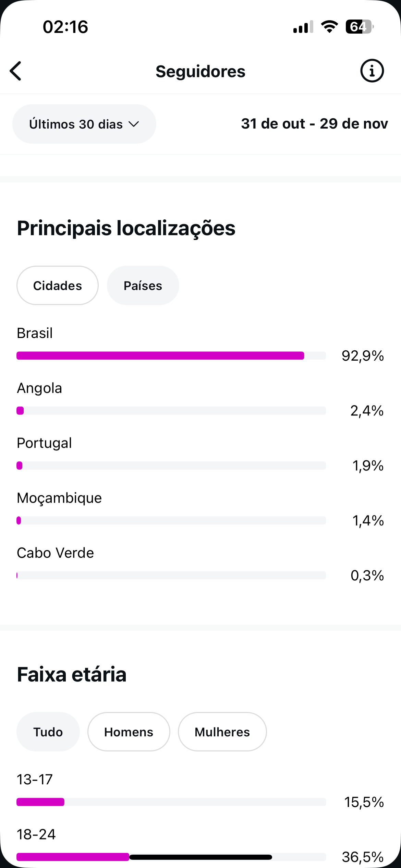The height and width of the screenshot is (868, 401).
Task: Switch to the Cidades tab
Action: pos(58,286)
